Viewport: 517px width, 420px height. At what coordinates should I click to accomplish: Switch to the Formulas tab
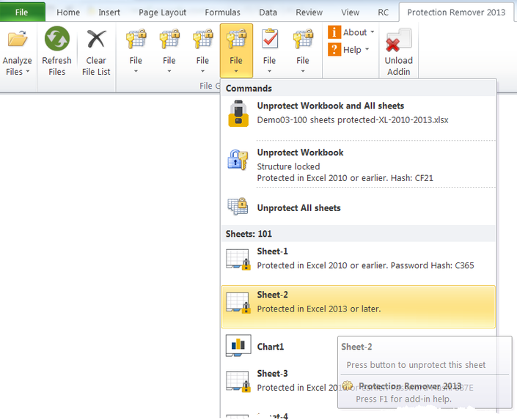coord(222,12)
